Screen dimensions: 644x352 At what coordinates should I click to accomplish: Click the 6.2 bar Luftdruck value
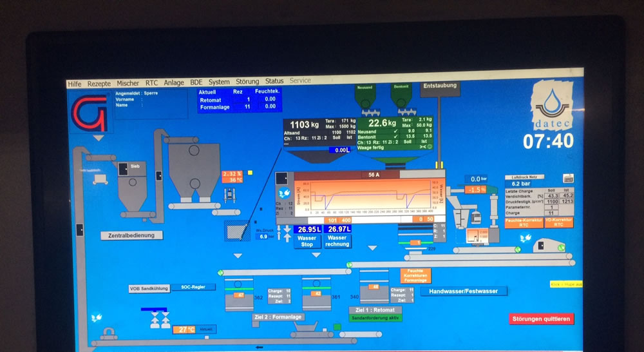coord(521,184)
